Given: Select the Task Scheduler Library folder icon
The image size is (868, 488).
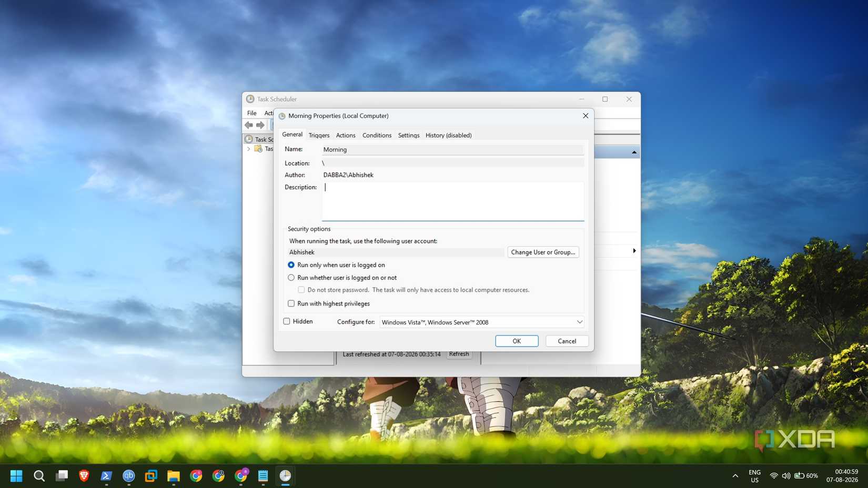Looking at the screenshot, I should 258,149.
